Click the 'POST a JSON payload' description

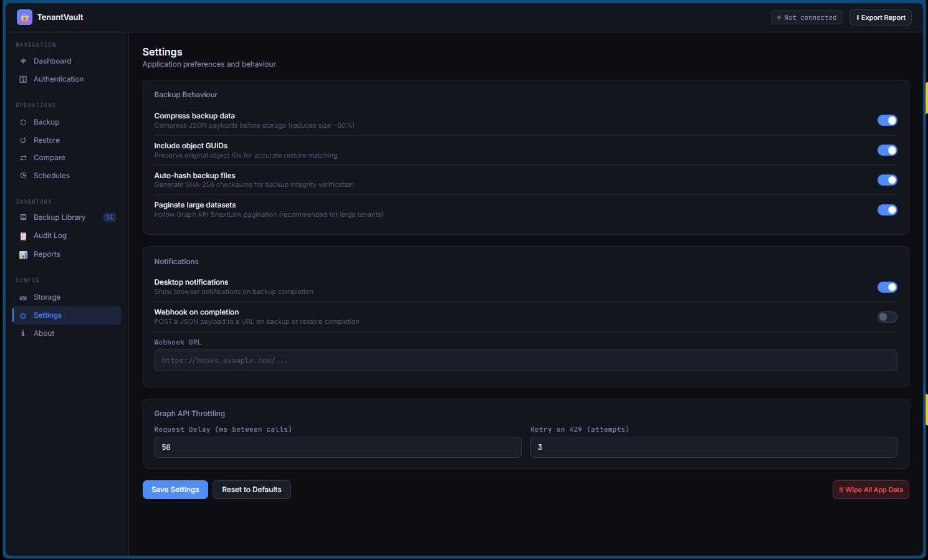(x=257, y=322)
